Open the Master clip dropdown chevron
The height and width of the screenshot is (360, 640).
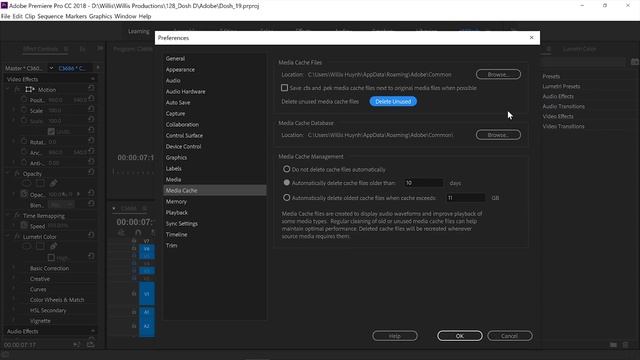pos(51,68)
